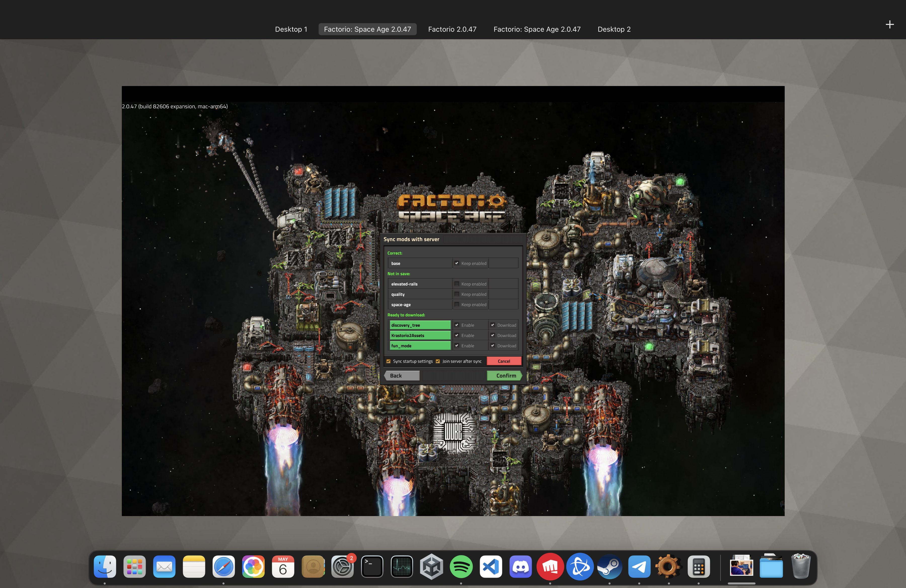Click the green Confirm button
Viewport: 906px width, 588px height.
tap(505, 375)
